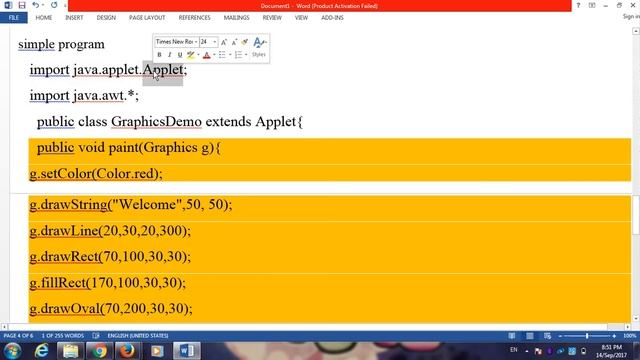
Task: Change language ENGLISH (UNITED STATES)
Action: pos(138,336)
